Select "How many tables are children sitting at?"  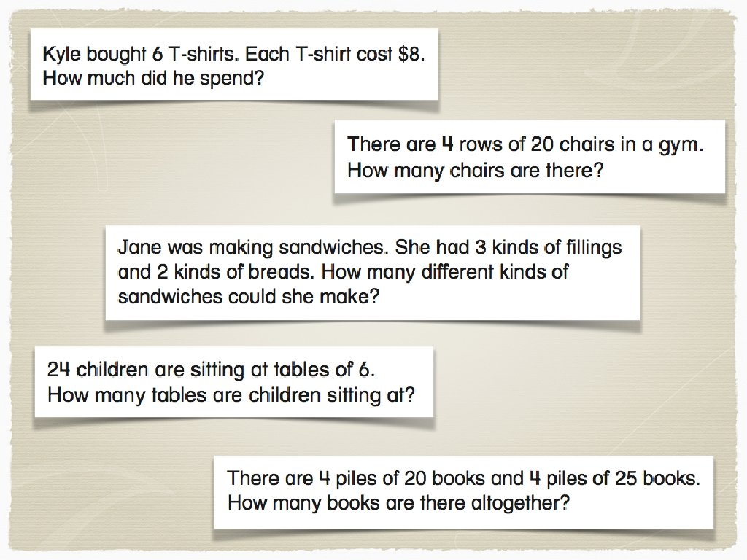pyautogui.click(x=231, y=396)
